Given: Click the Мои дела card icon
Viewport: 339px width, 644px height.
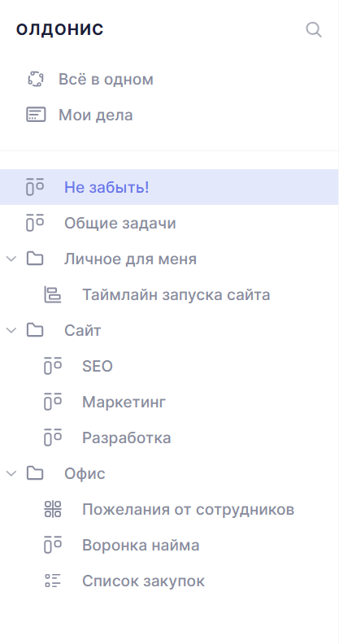Looking at the screenshot, I should (x=36, y=115).
